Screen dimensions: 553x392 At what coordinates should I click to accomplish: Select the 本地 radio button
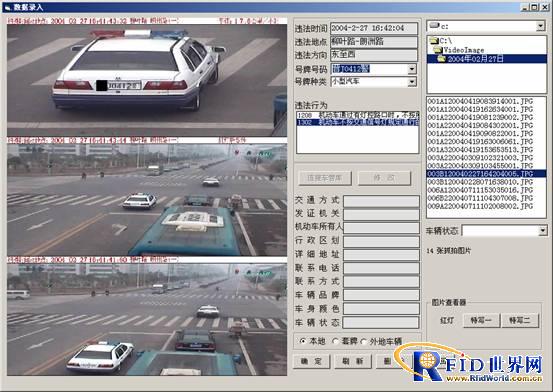point(303,341)
